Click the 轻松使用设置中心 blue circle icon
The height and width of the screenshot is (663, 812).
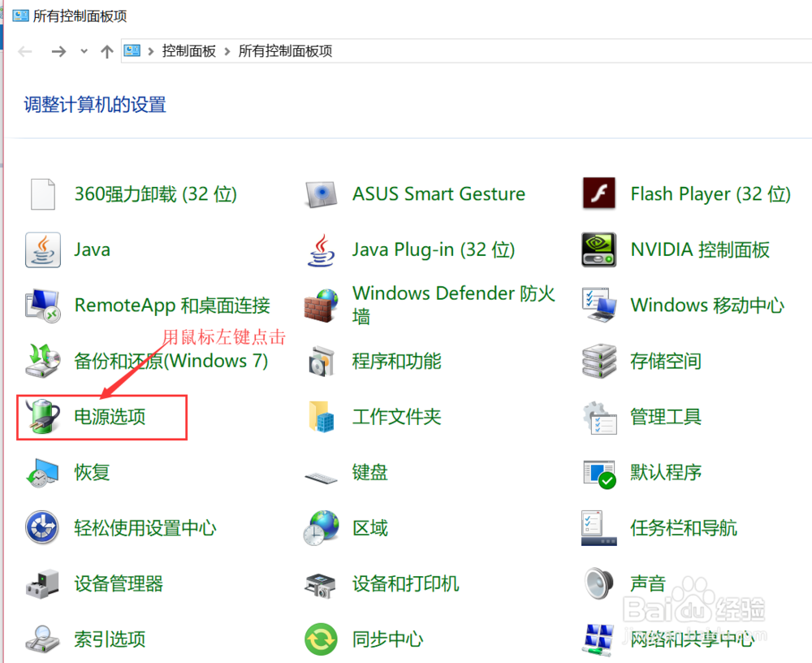pyautogui.click(x=42, y=527)
